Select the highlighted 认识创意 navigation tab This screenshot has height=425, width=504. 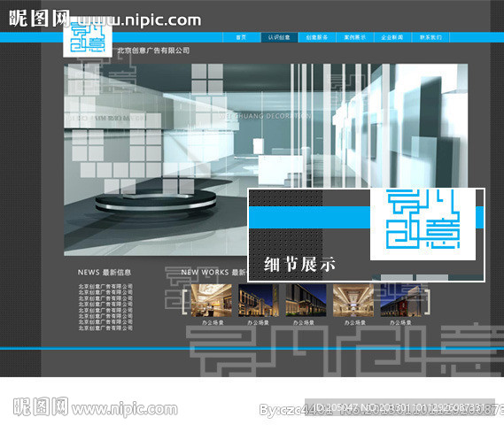[x=279, y=37]
